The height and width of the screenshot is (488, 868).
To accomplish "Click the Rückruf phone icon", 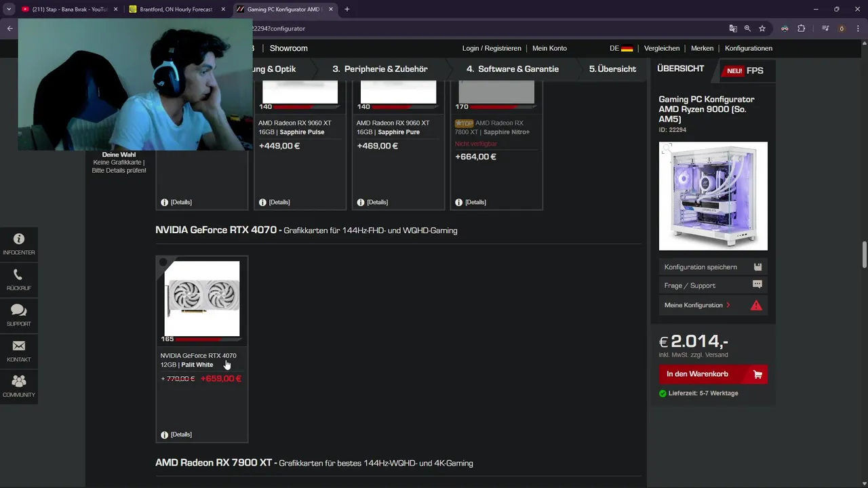I will click(x=18, y=275).
